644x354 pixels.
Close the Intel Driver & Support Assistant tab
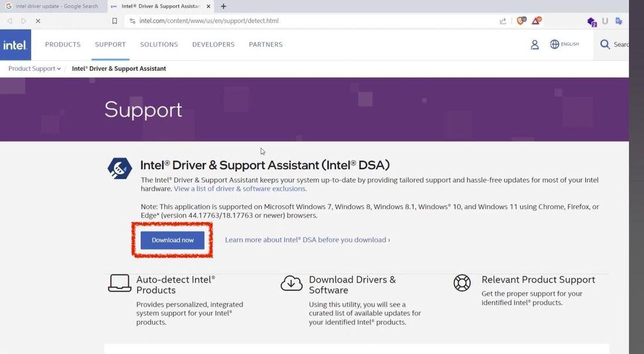coord(208,6)
